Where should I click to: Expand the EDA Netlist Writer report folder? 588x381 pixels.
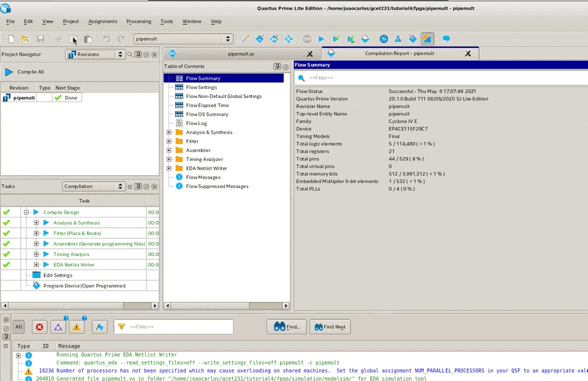(x=169, y=168)
